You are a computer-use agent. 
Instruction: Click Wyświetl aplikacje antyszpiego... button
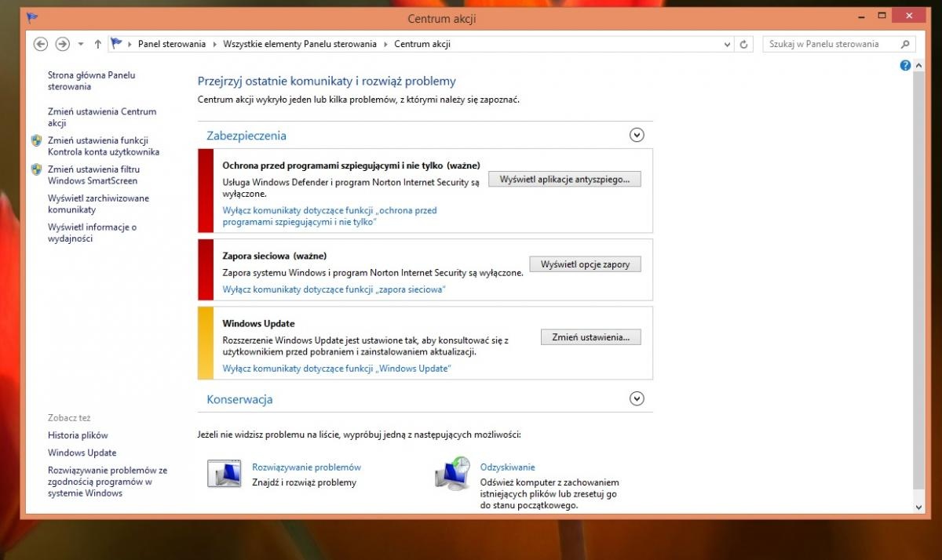(x=564, y=179)
